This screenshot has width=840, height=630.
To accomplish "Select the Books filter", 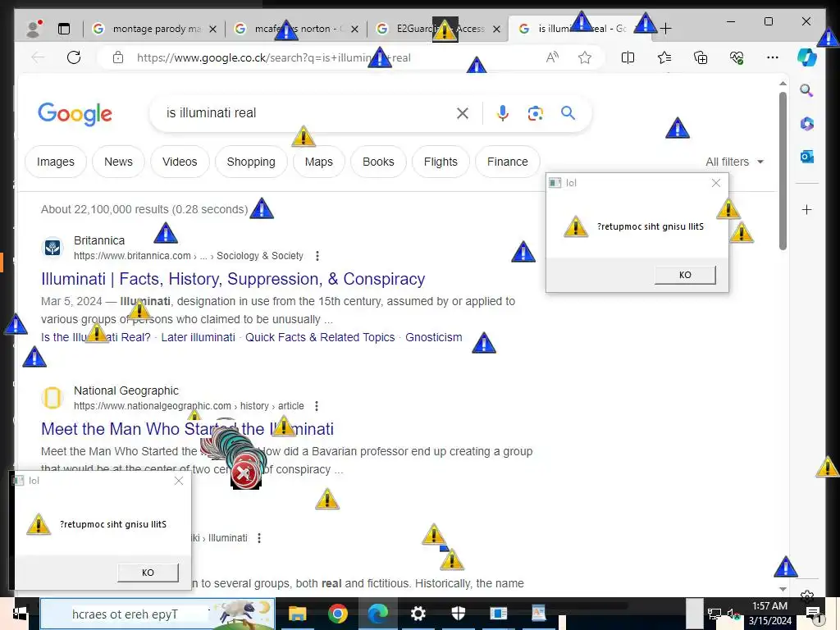I will [378, 162].
